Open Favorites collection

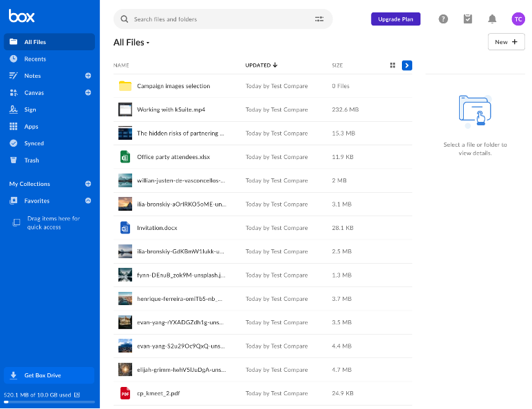pos(36,200)
